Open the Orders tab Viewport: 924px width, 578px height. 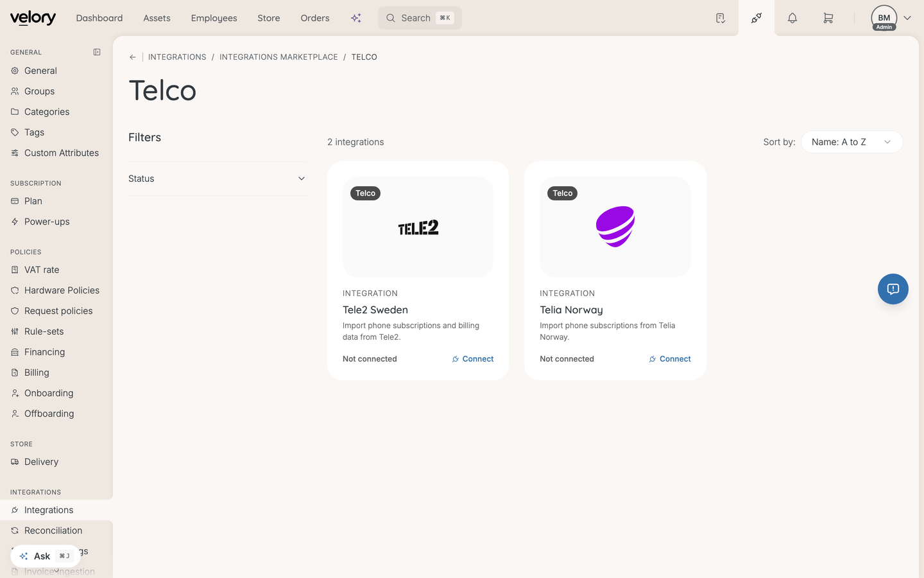click(315, 18)
